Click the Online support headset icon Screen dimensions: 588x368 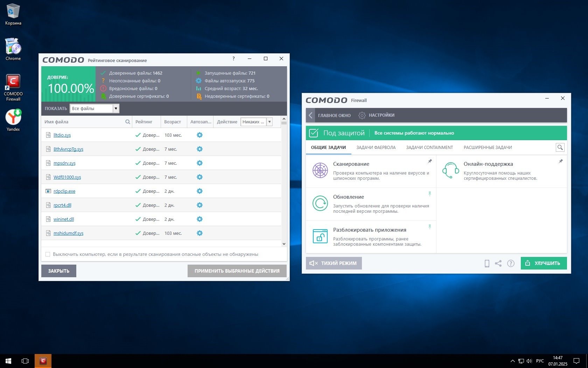click(450, 171)
